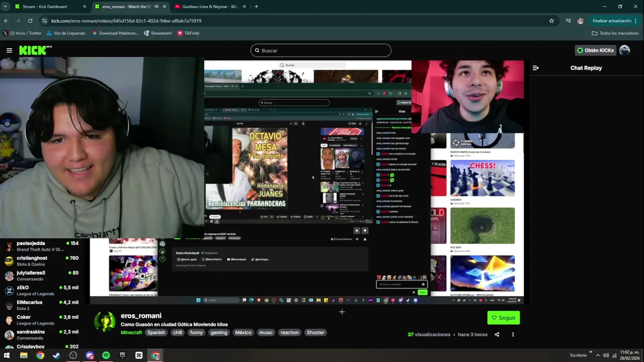The height and width of the screenshot is (362, 644).
Task: Open the system tray volume control
Action: [x=606, y=355]
